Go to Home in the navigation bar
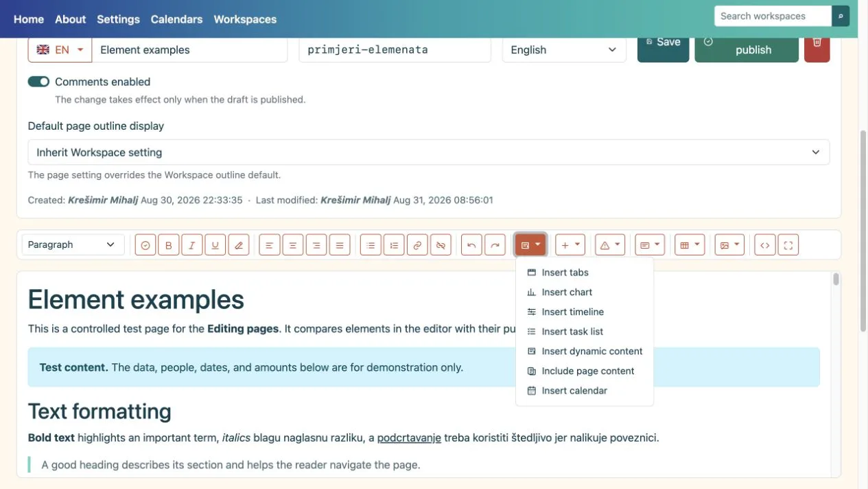 (x=29, y=19)
